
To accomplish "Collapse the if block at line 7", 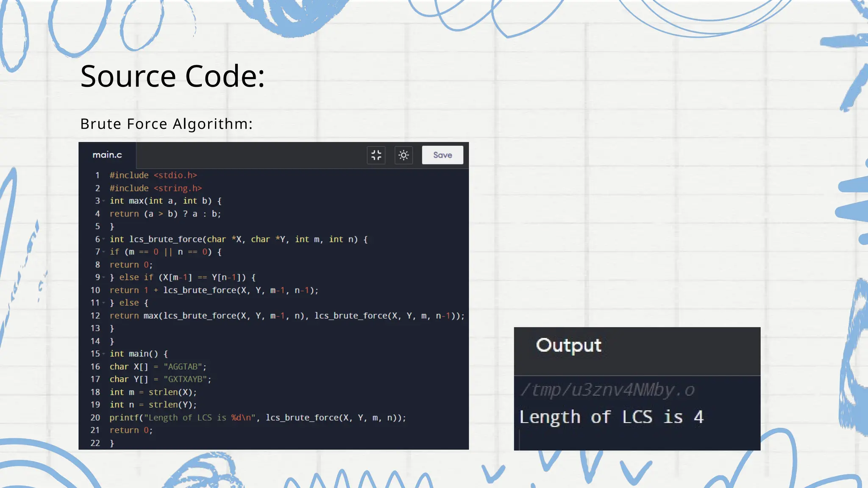I will point(103,252).
